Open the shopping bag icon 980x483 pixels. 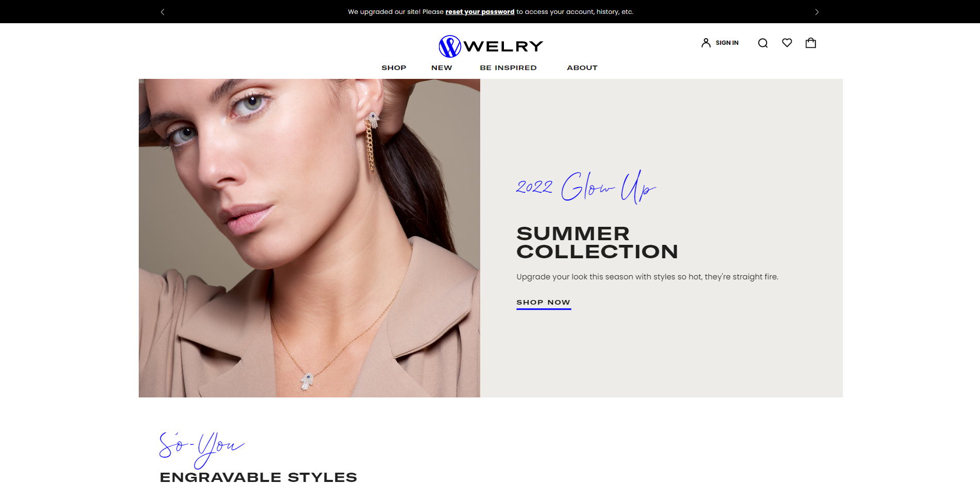pyautogui.click(x=811, y=43)
